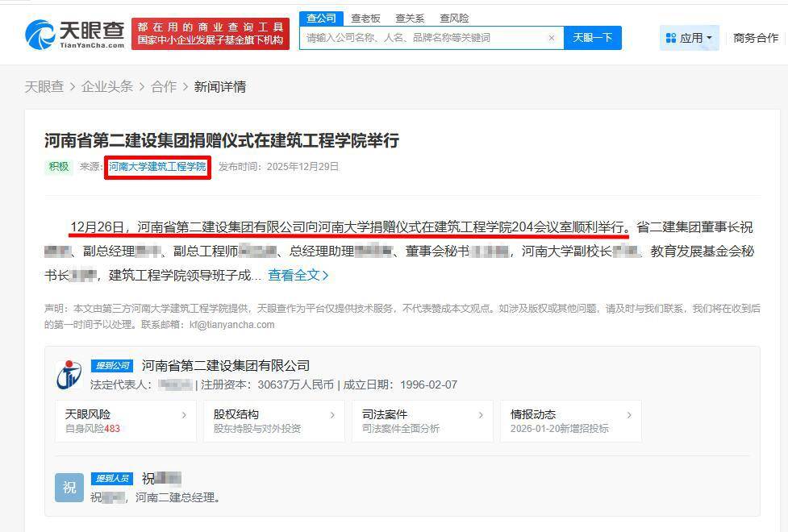The width and height of the screenshot is (788, 532).
Task: Open the 应用 apps grid icon
Action: point(670,38)
